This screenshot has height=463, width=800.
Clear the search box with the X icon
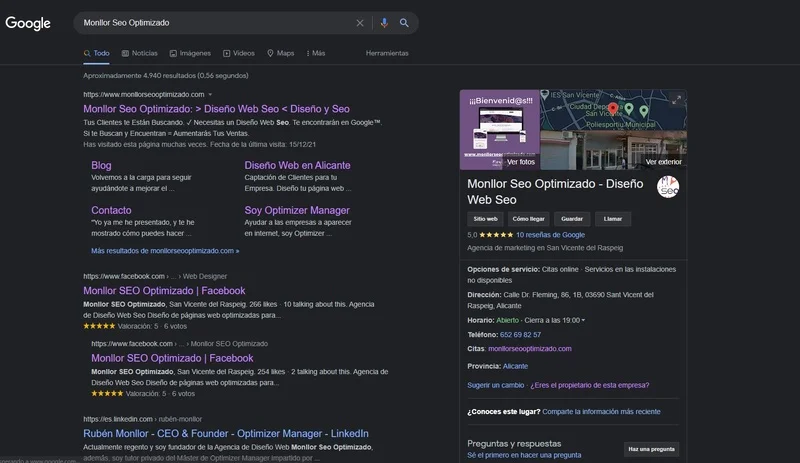pos(360,22)
